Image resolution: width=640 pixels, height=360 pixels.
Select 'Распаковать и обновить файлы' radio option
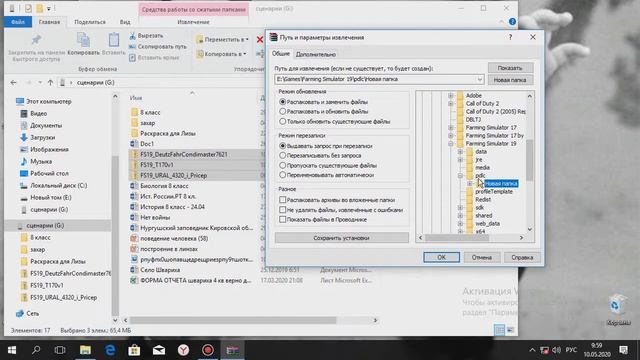click(x=282, y=111)
